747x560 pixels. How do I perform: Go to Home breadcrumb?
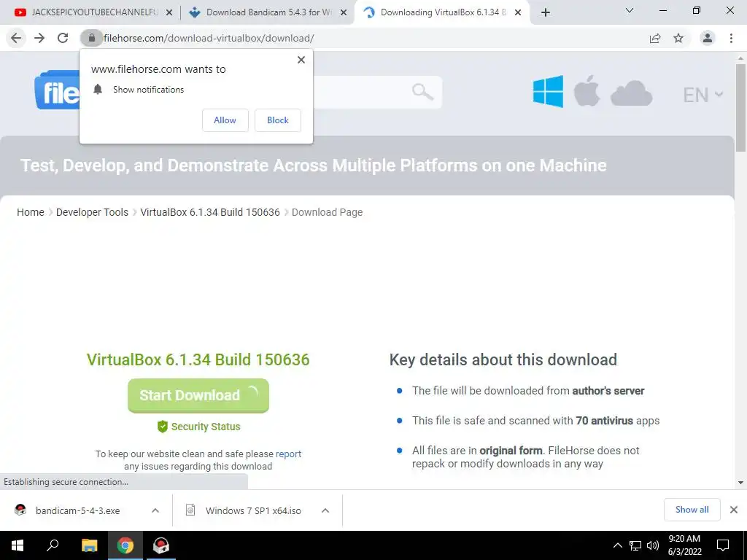pyautogui.click(x=31, y=212)
